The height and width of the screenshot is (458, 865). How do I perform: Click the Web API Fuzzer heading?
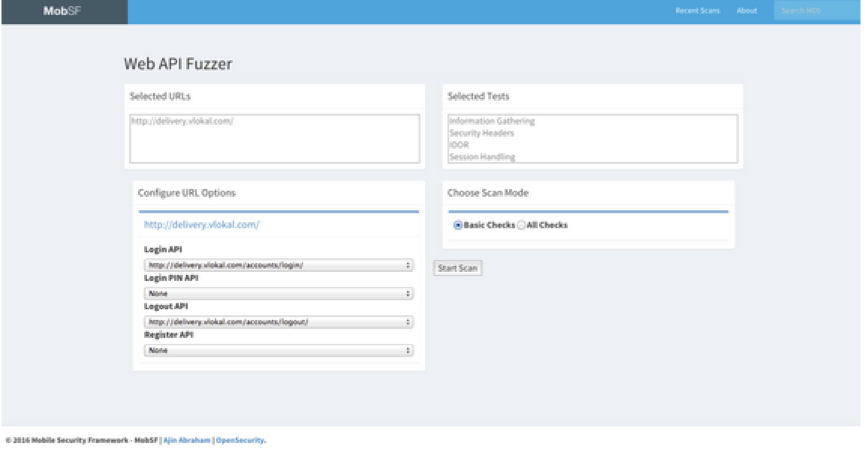(x=177, y=64)
